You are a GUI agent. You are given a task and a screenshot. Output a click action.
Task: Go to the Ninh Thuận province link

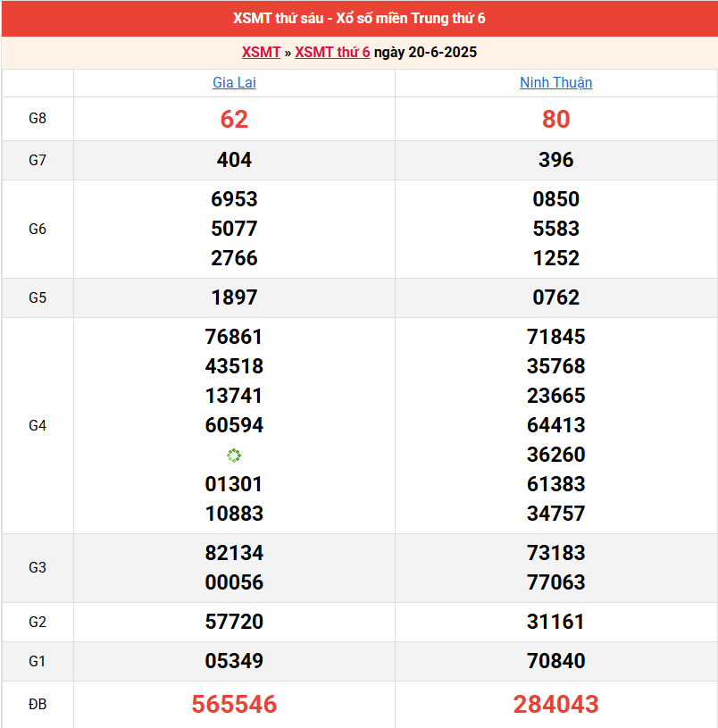(x=555, y=83)
